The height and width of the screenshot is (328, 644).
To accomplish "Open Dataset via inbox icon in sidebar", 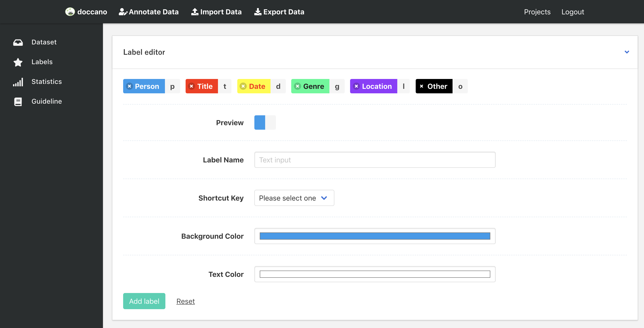I will pos(18,42).
